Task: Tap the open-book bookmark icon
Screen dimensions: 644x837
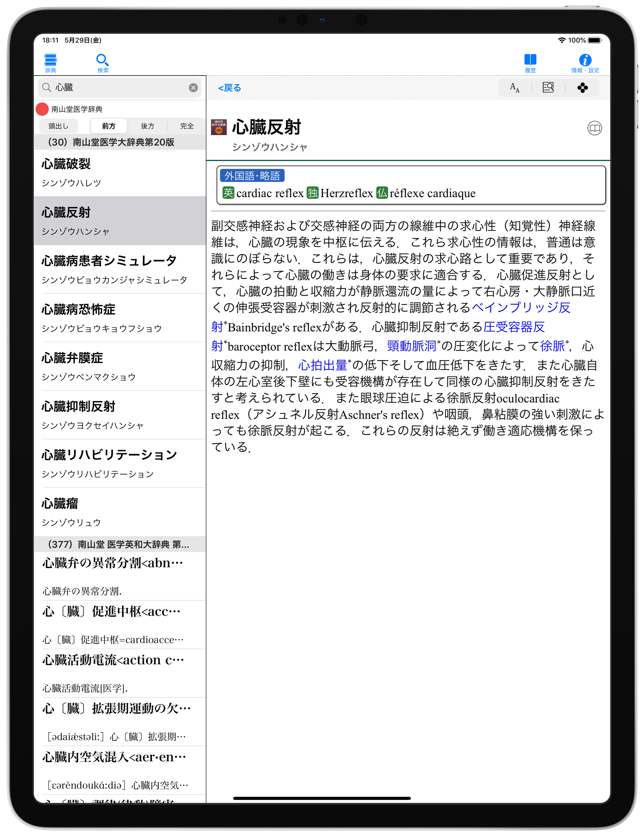Action: (x=594, y=128)
